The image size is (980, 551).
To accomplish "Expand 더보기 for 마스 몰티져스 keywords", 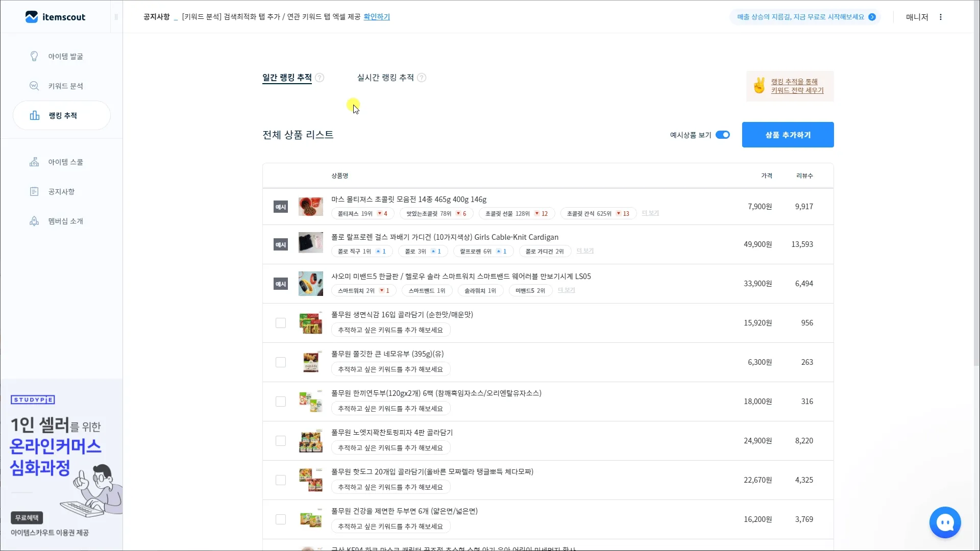I will tap(650, 213).
